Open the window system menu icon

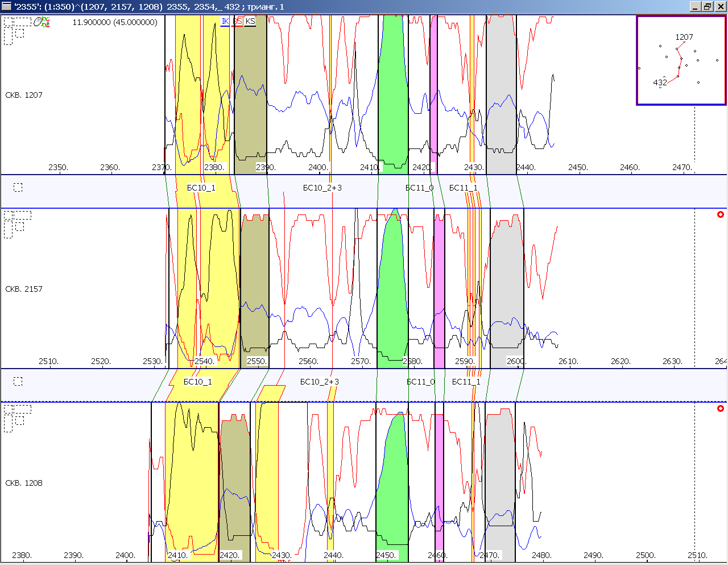point(6,6)
